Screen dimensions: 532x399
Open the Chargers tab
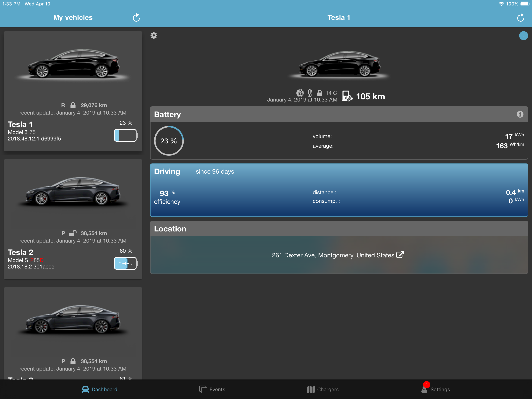[323, 389]
